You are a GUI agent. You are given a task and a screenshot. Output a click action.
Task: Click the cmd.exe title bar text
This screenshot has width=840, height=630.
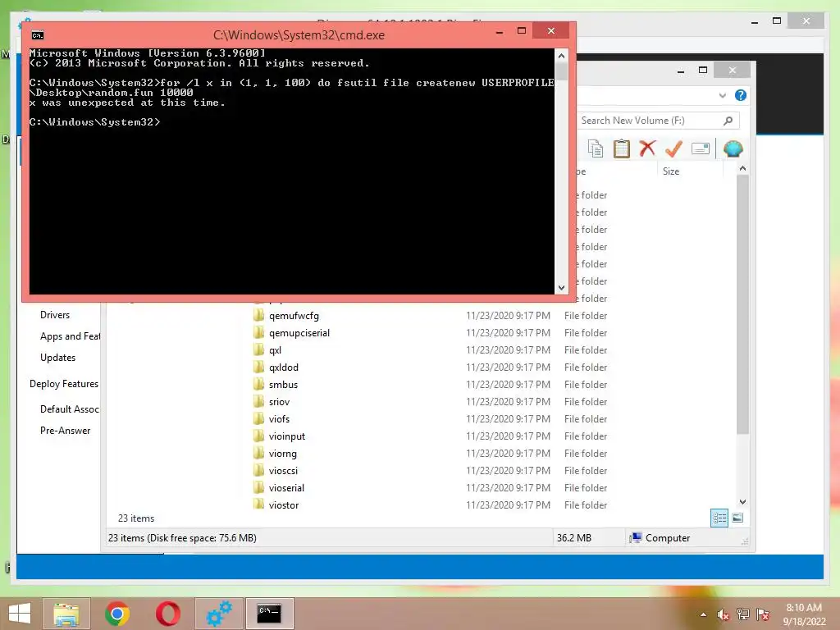(x=299, y=35)
